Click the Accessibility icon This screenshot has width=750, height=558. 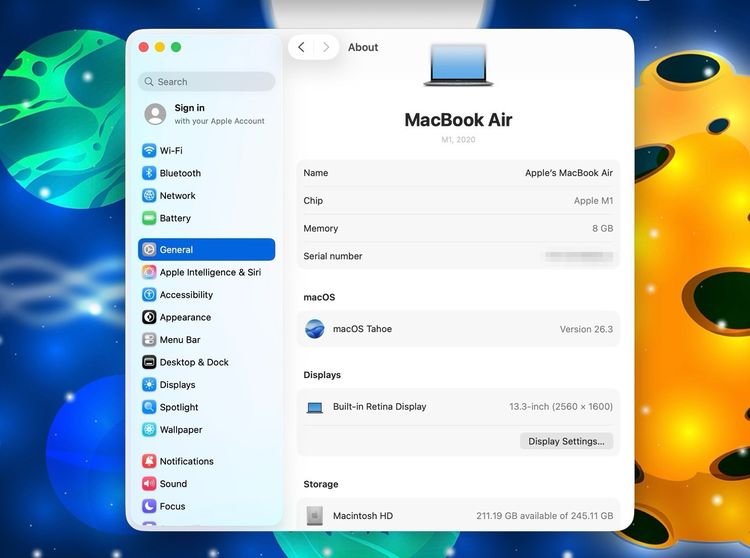pos(149,295)
